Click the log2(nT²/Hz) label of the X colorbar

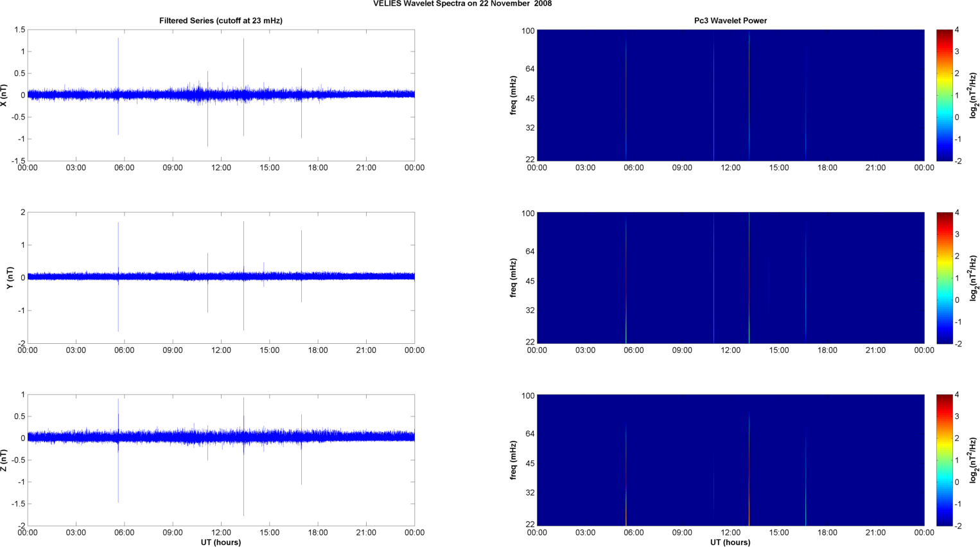click(974, 95)
